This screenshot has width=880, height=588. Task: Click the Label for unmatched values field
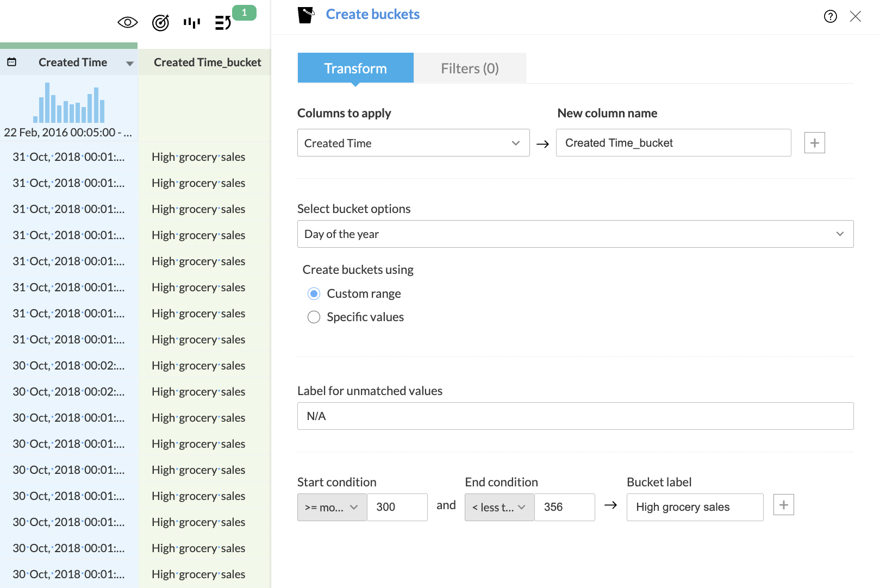click(575, 416)
